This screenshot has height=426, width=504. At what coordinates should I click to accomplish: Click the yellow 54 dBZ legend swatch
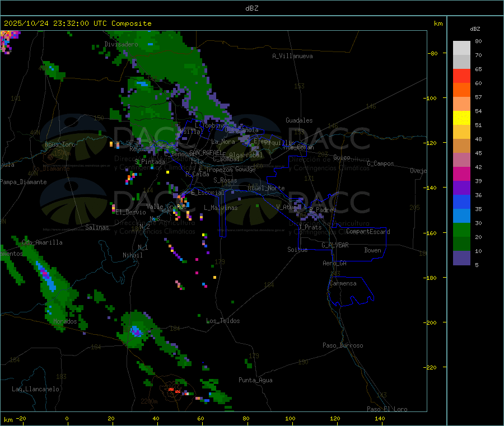coord(461,118)
